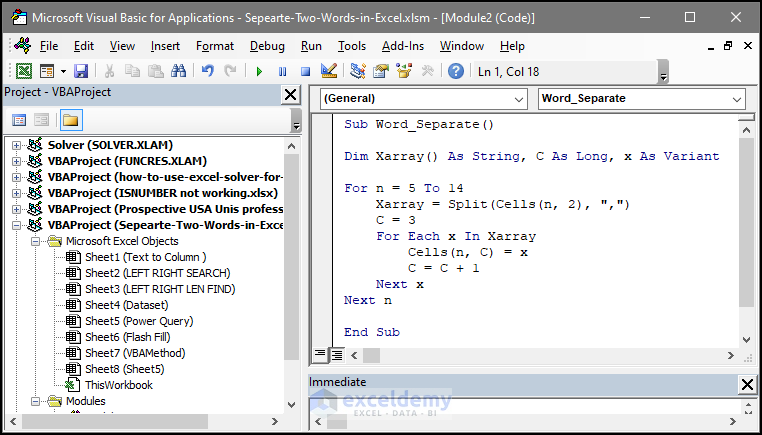Open the Format menu
This screenshot has height=435, width=762.
(x=215, y=46)
